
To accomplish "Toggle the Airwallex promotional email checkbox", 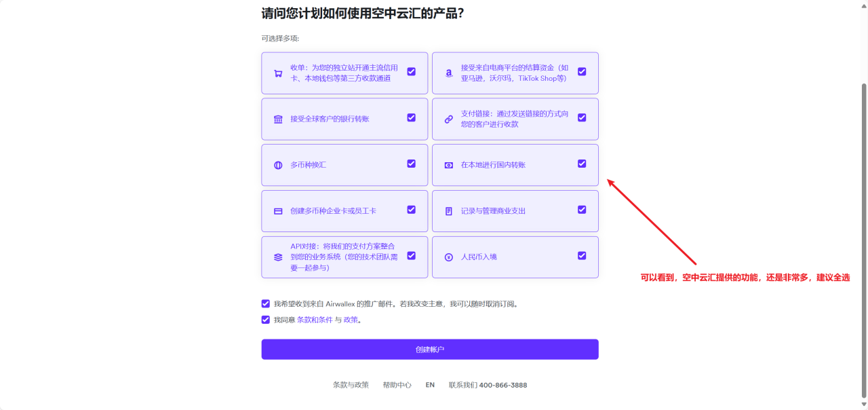I will [266, 303].
